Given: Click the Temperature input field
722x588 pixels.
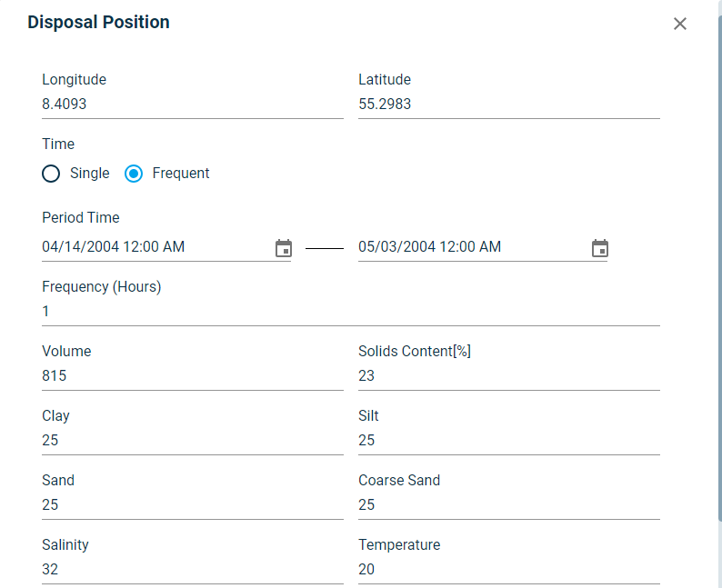Looking at the screenshot, I should pos(508,570).
